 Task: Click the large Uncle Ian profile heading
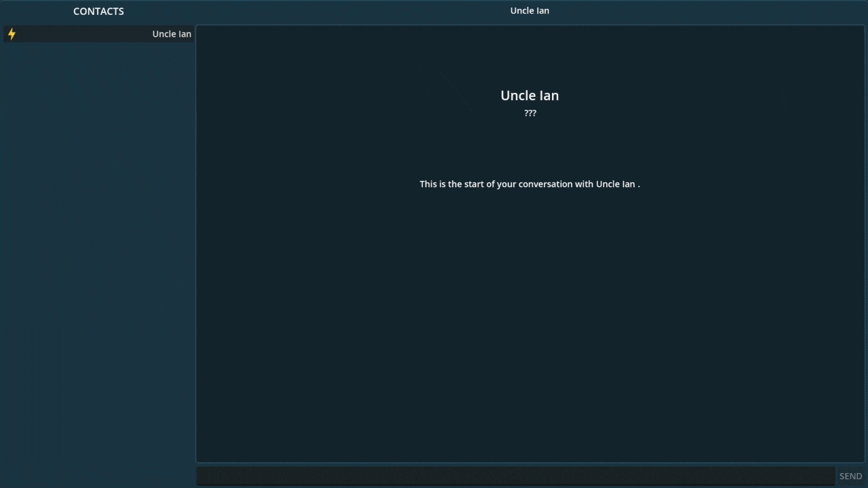click(529, 96)
